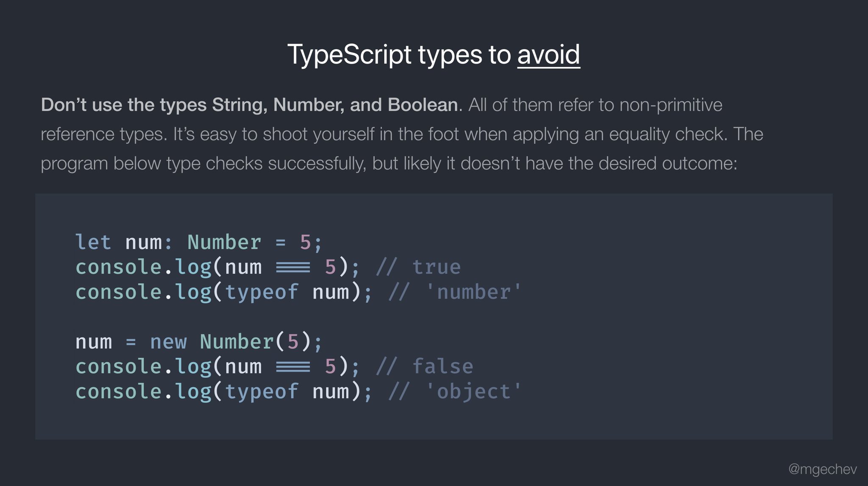Click the first triple-equals operator

[x=293, y=268]
